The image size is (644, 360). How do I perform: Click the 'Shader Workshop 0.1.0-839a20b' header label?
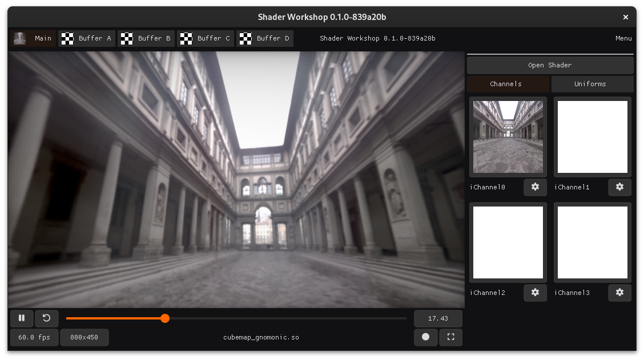tap(377, 38)
